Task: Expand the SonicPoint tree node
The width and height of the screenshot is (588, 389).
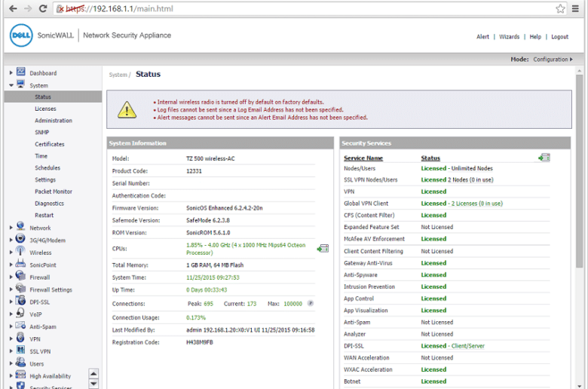Action: click(x=11, y=265)
